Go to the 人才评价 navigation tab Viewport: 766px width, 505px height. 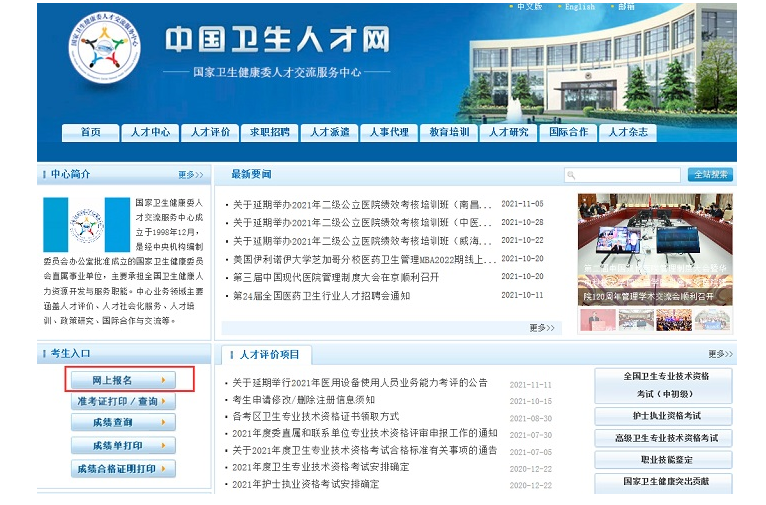pos(210,132)
